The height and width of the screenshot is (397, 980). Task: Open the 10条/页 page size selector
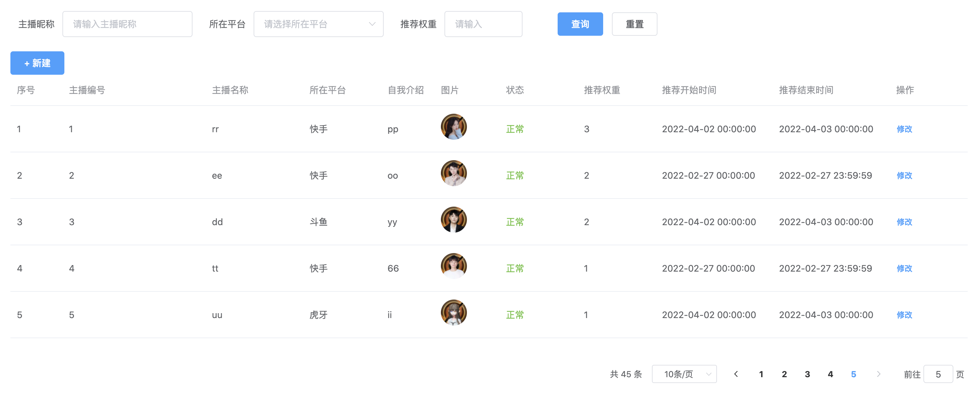(684, 374)
